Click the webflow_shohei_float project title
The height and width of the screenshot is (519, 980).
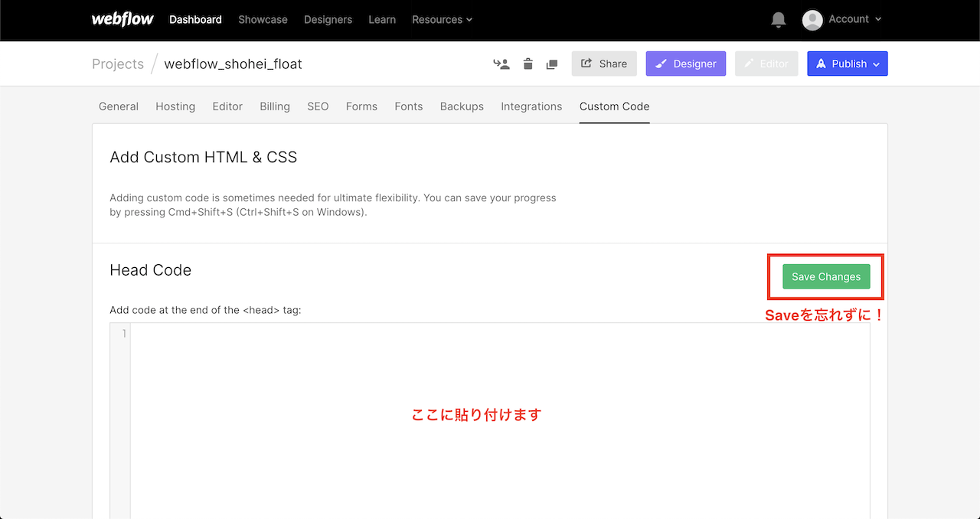coord(234,64)
